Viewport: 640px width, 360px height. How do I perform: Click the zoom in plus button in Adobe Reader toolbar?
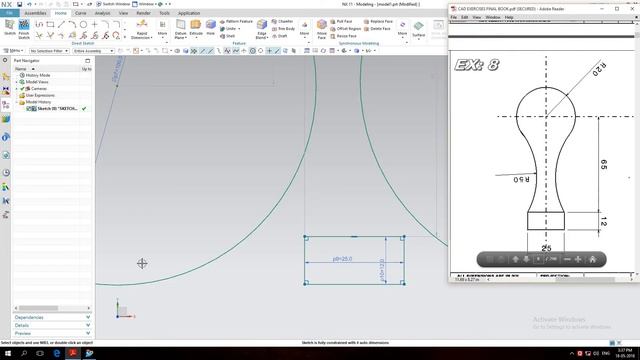pos(578,259)
